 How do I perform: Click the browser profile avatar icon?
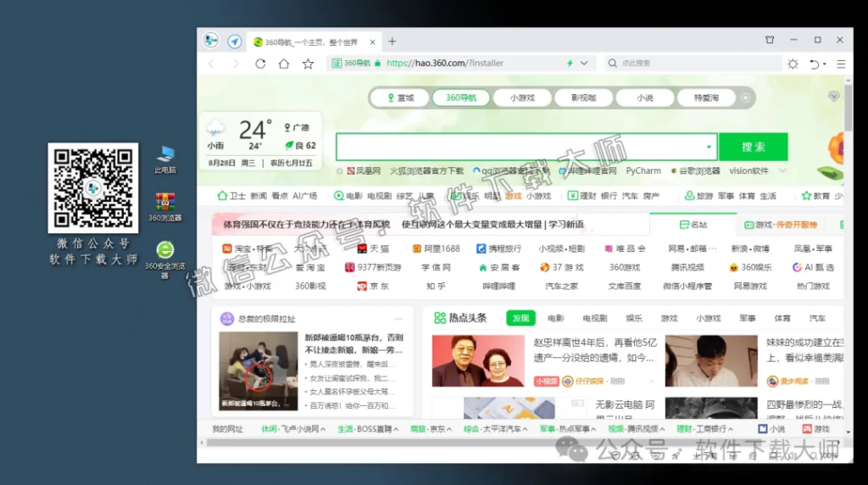[211, 41]
